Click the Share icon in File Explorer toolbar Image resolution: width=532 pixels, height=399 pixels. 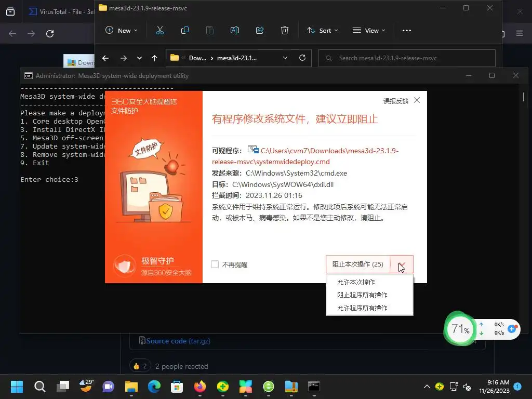[260, 31]
